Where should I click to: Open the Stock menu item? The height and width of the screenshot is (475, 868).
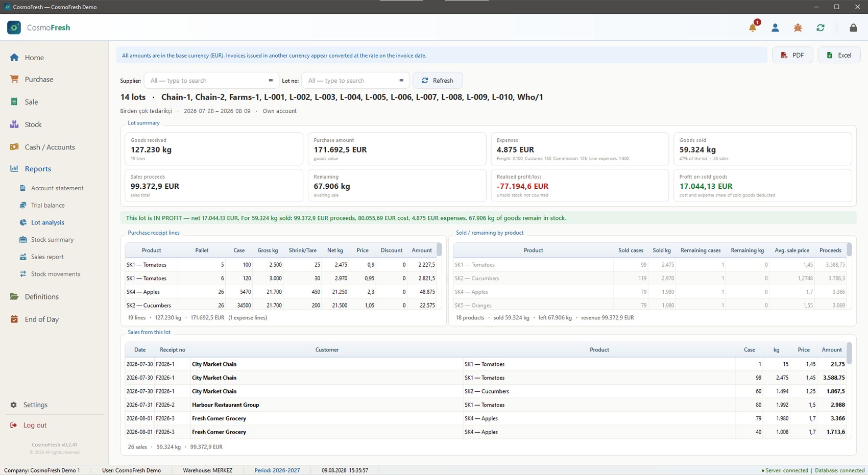(33, 124)
